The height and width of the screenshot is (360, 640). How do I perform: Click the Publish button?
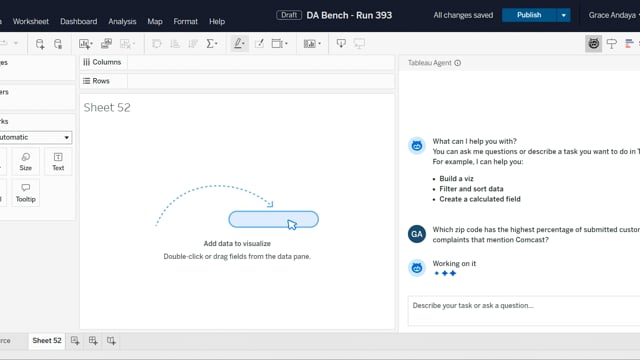click(529, 15)
